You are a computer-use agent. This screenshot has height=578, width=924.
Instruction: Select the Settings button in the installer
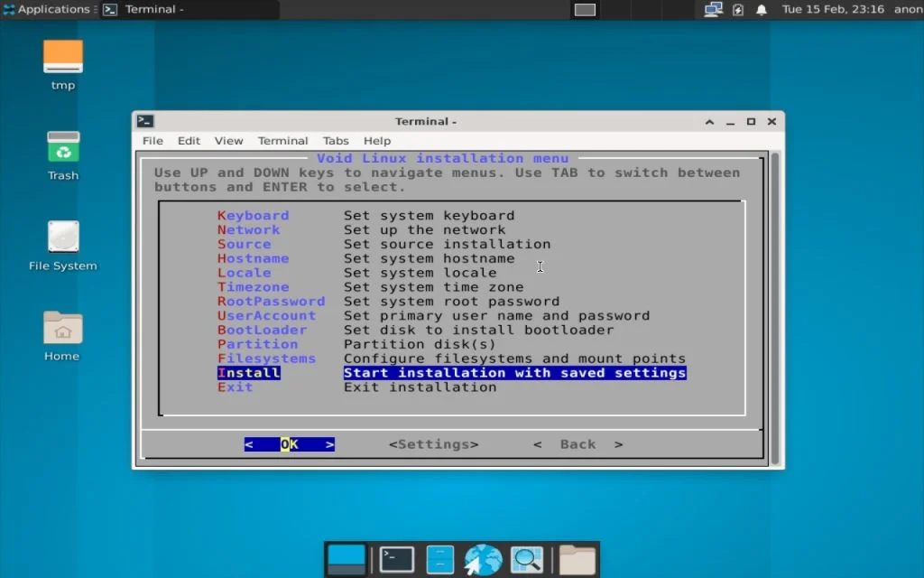coord(433,443)
